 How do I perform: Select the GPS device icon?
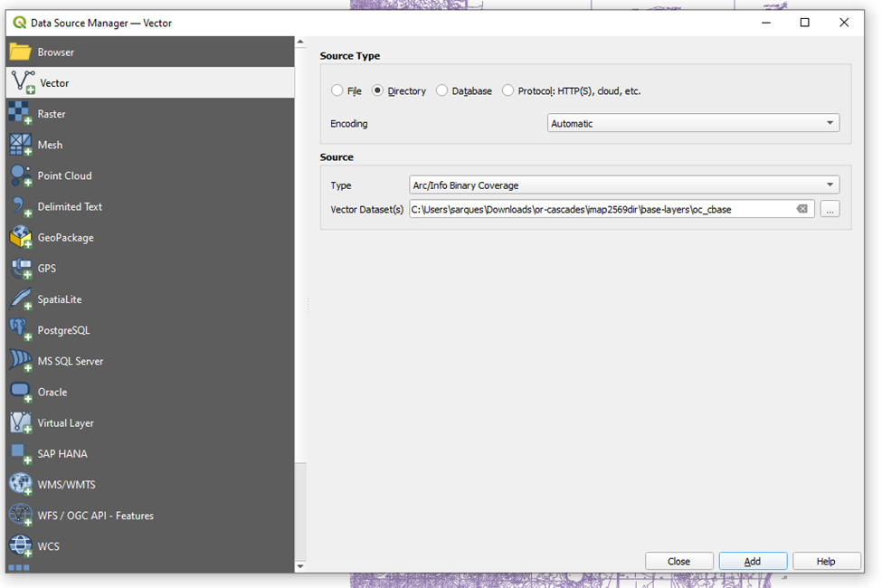click(20, 269)
